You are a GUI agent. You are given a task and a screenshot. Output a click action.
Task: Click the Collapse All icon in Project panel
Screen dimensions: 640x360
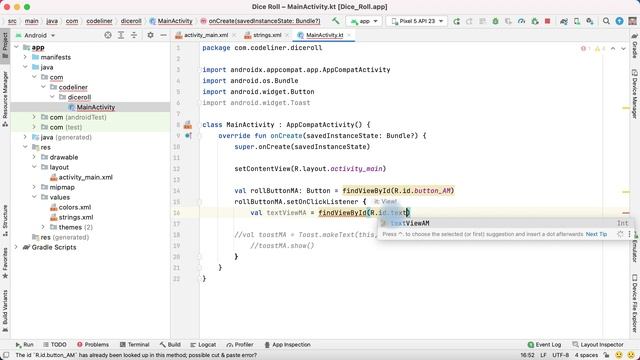point(134,35)
